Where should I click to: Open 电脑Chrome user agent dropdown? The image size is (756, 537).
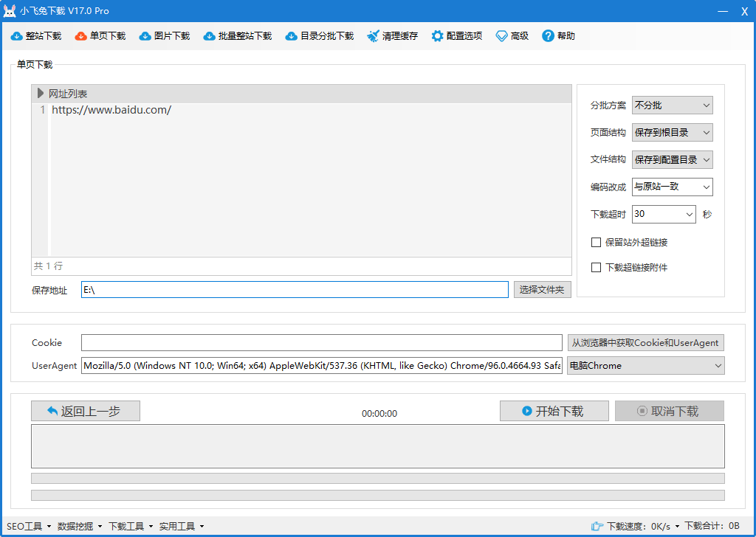click(x=645, y=366)
